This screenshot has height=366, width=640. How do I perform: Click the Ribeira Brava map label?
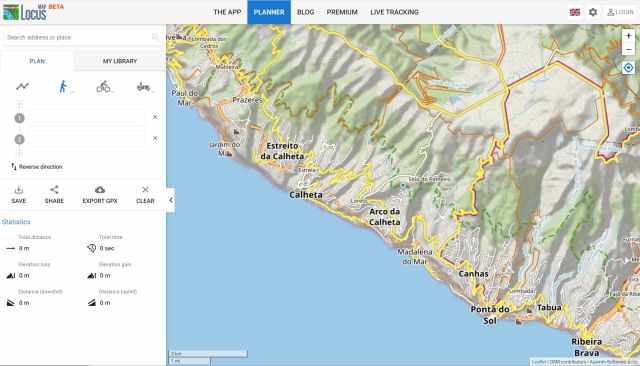[587, 347]
